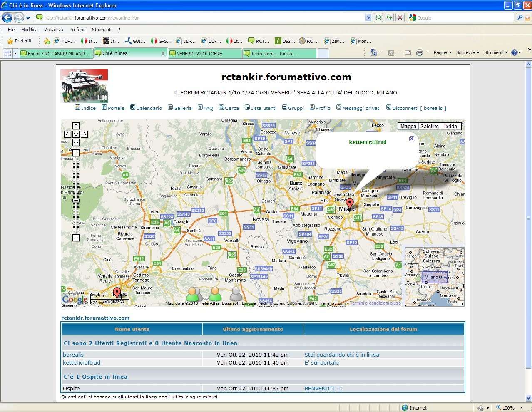
Task: Go forward with the browser Forward arrow
Action: pyautogui.click(x=19, y=17)
